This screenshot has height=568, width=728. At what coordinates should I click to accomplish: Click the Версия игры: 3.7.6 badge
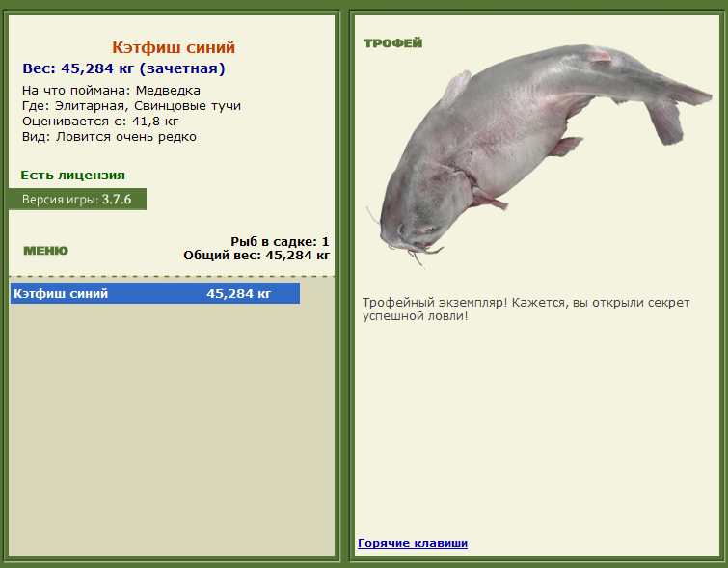tap(77, 200)
